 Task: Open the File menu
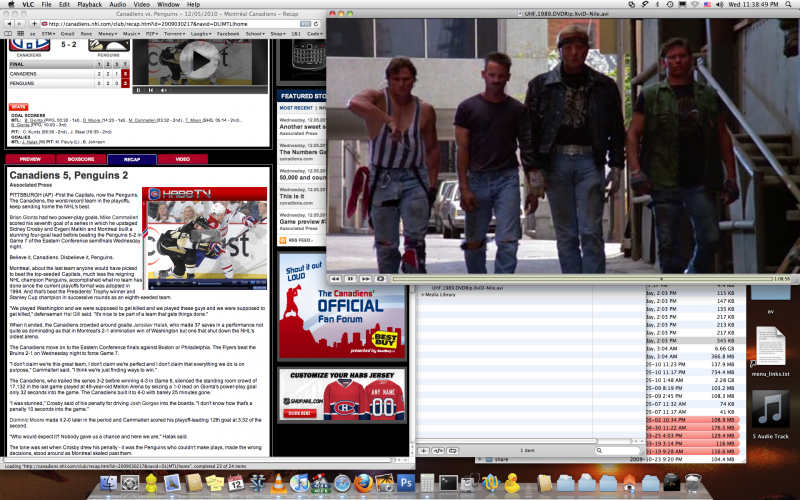(46, 4)
